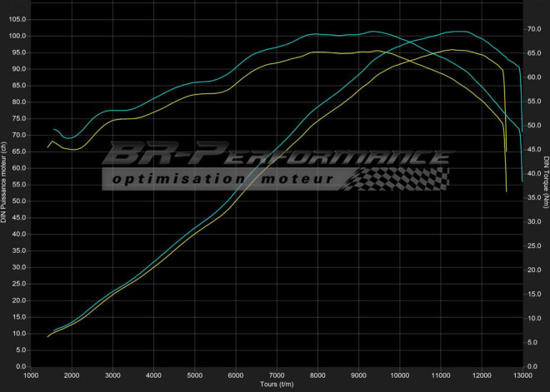Viewport: 550px width, 392px height.
Task: Click the 13000 label on the RPM axis
Action: pos(522,375)
